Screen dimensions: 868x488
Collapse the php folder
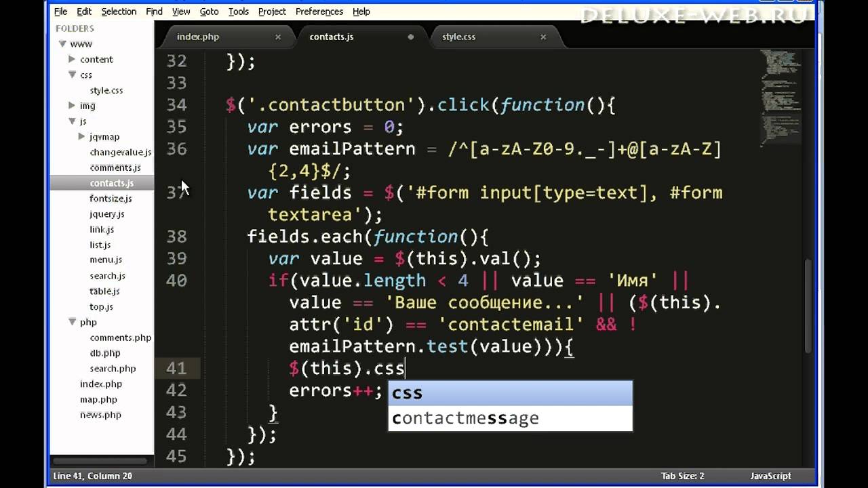coord(72,322)
